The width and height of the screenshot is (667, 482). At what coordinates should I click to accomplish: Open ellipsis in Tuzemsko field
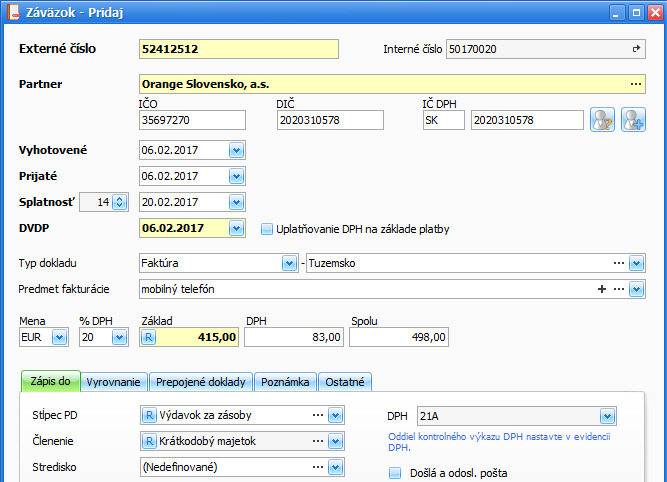[x=619, y=263]
